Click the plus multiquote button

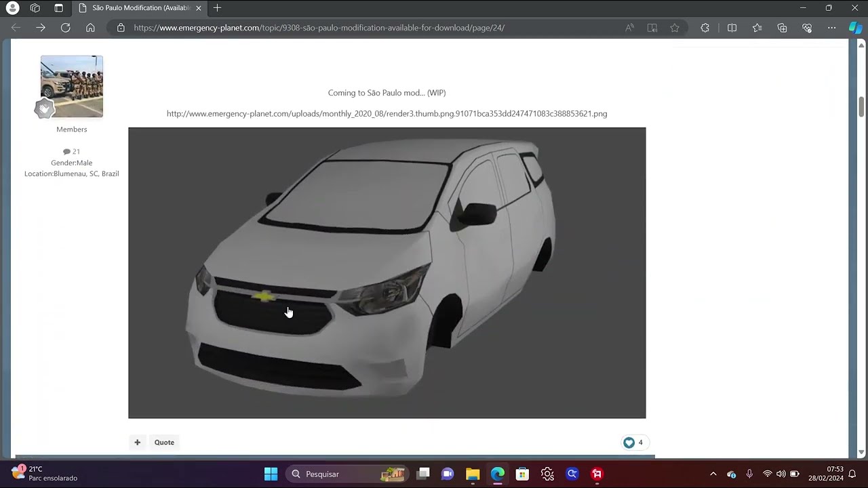click(137, 443)
